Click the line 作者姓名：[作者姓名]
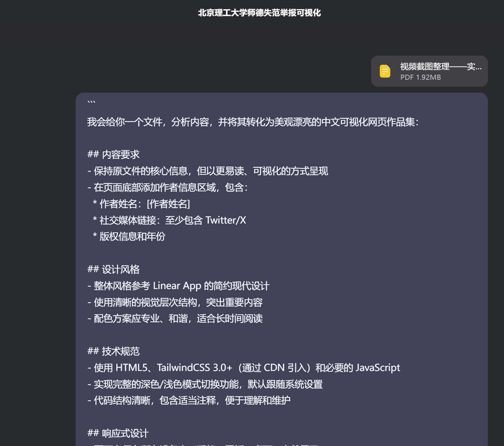 pos(141,204)
